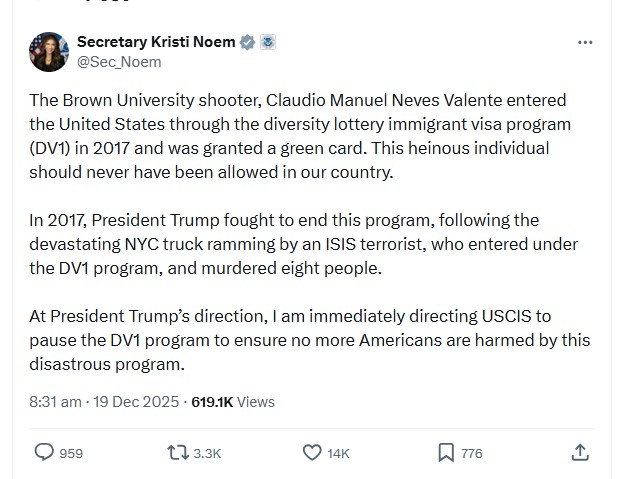Image resolution: width=637 pixels, height=479 pixels.
Task: Bookmark the post with the bookmark icon
Action: tap(446, 452)
